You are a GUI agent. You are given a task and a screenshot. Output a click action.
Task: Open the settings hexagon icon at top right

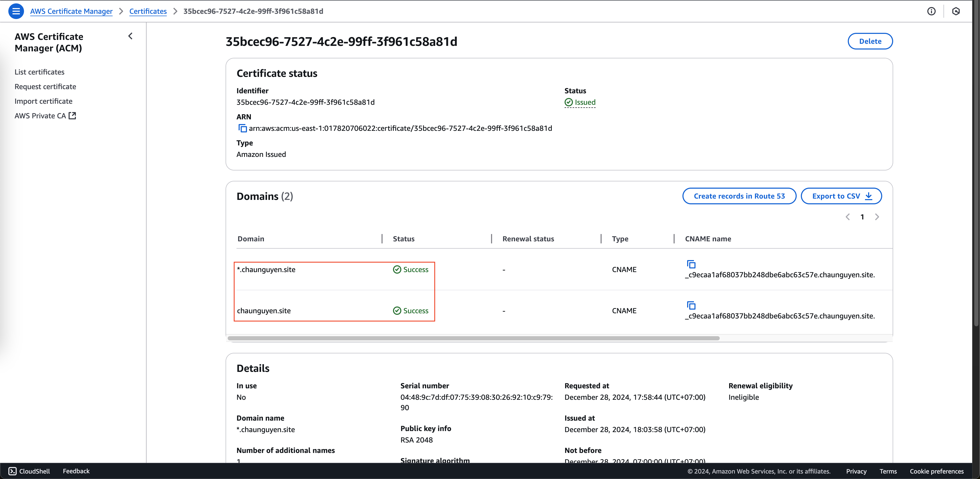956,11
